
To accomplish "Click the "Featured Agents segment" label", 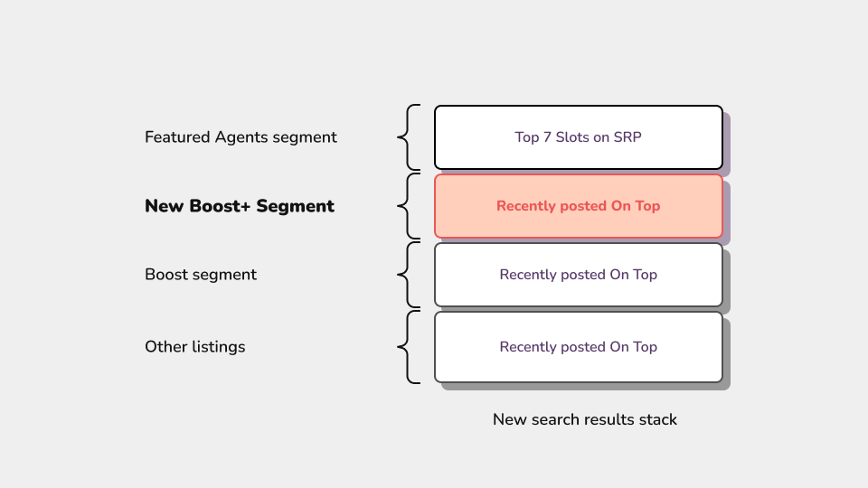I will click(x=241, y=137).
